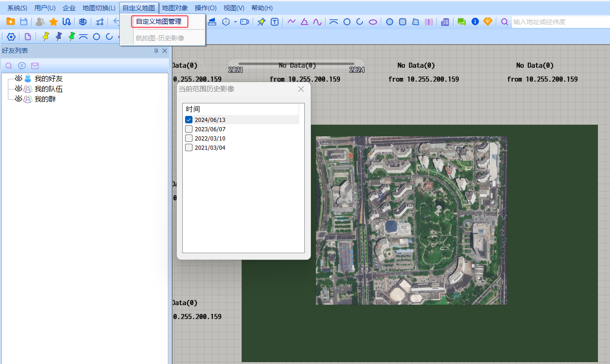The image size is (610, 364).
Task: Select the purple polyline drawing tool
Action: pyautogui.click(x=291, y=22)
